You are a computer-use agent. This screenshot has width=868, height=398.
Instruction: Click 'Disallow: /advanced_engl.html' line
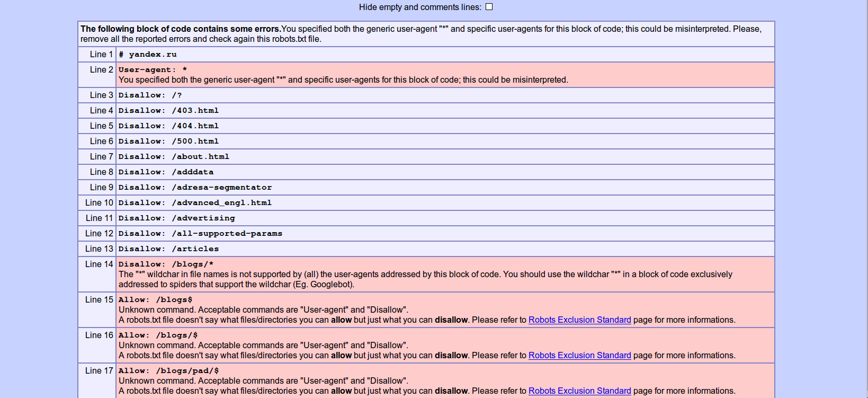tap(195, 203)
